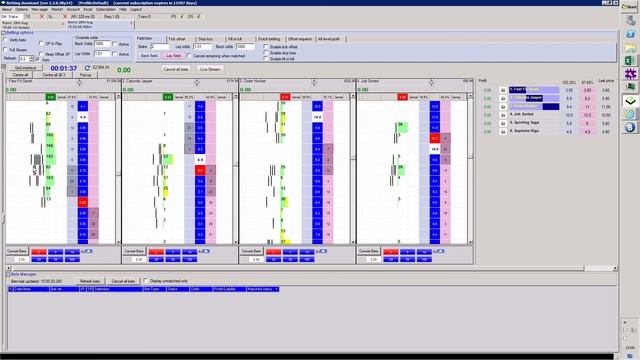
Task: Check Cancel remaining when matched
Action: [x=189, y=56]
